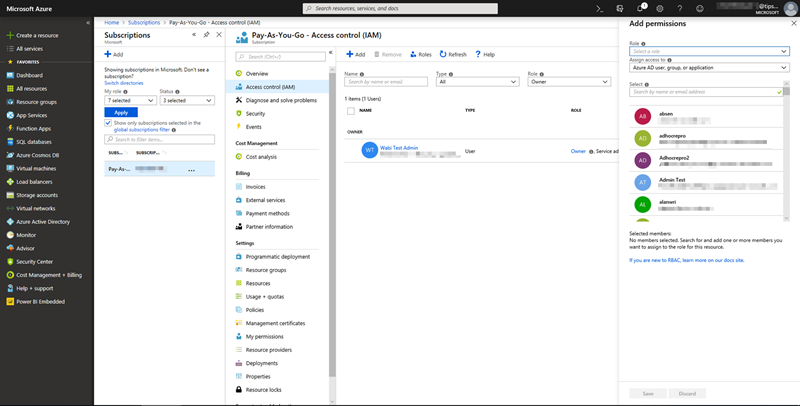Viewport: 800px width, 406px height.
Task: Open Virtual machines in the sidebar
Action: tap(36, 168)
